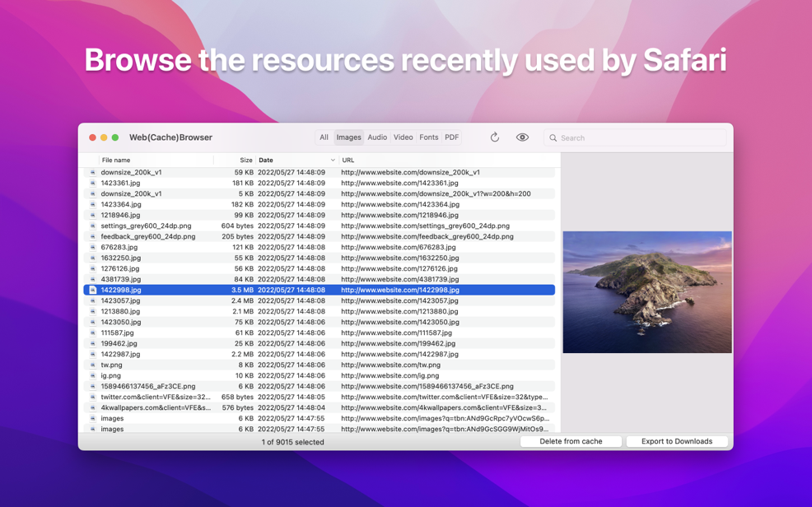Click URL http://www.website.com/4381739.jpg

[x=399, y=279]
